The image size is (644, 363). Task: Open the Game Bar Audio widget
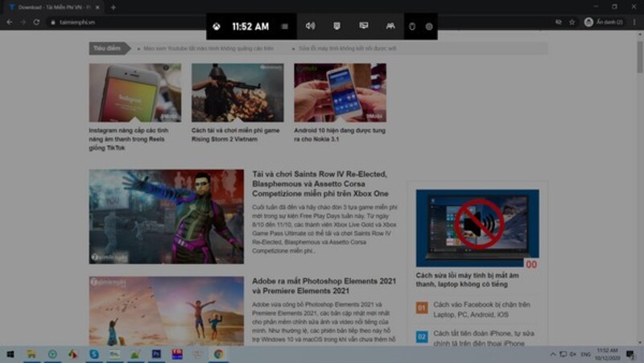click(310, 26)
